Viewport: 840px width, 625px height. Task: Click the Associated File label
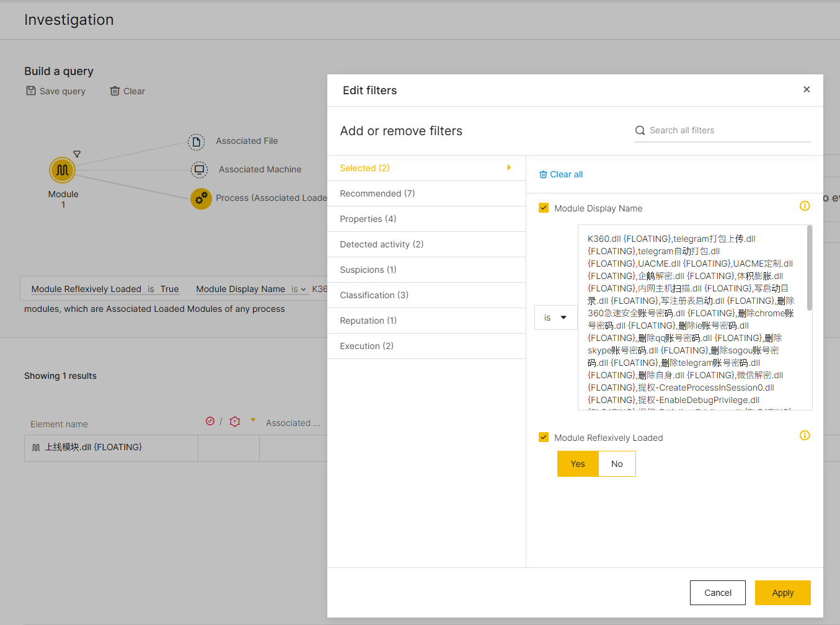click(x=247, y=141)
